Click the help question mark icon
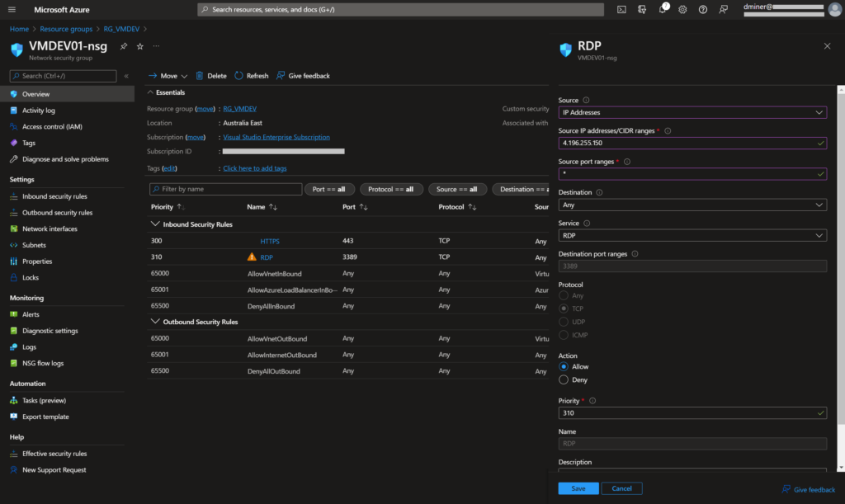Image resolution: width=845 pixels, height=504 pixels. click(703, 10)
